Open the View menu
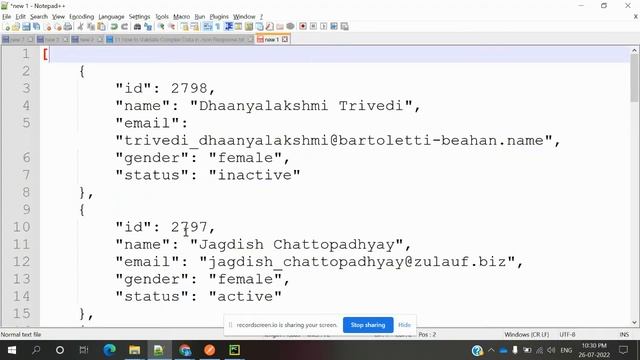This screenshot has width=640, height=360. [x=58, y=17]
